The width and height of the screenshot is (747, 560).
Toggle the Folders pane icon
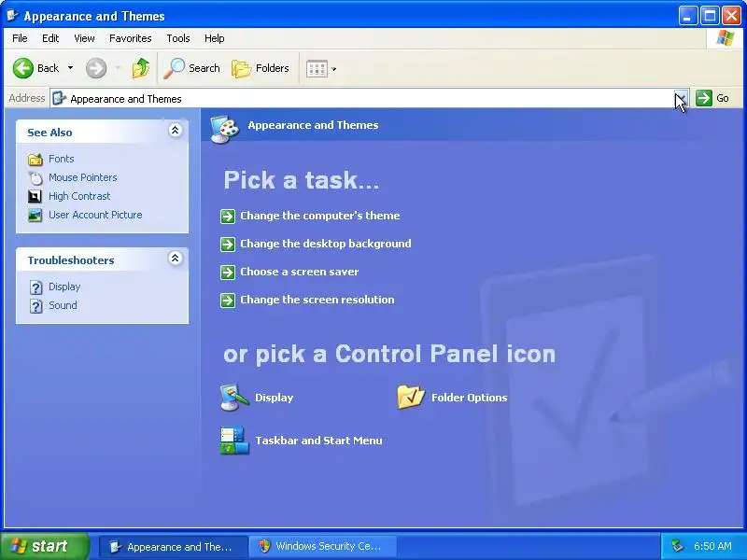[x=242, y=68]
